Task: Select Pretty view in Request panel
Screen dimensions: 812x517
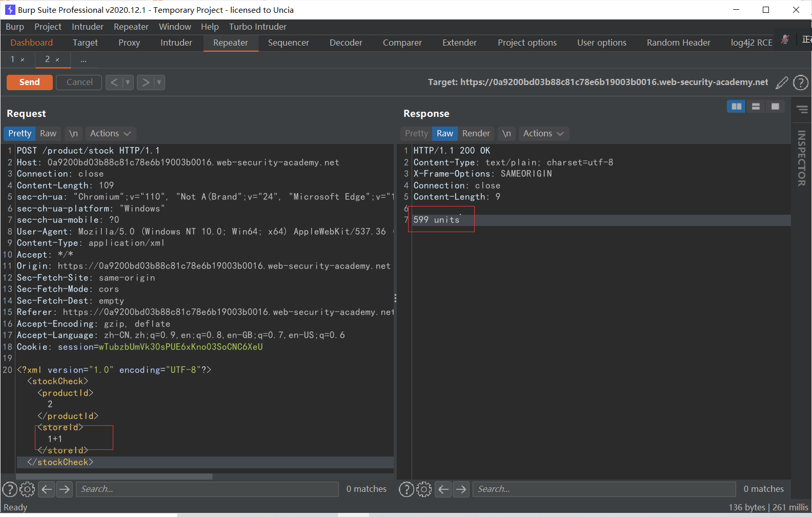Action: coord(19,133)
